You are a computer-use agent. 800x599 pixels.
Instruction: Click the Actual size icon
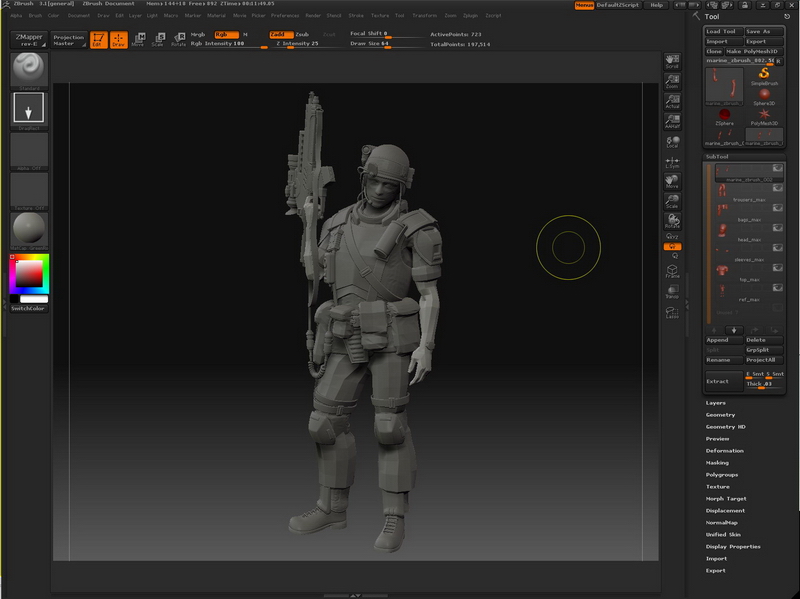point(672,102)
